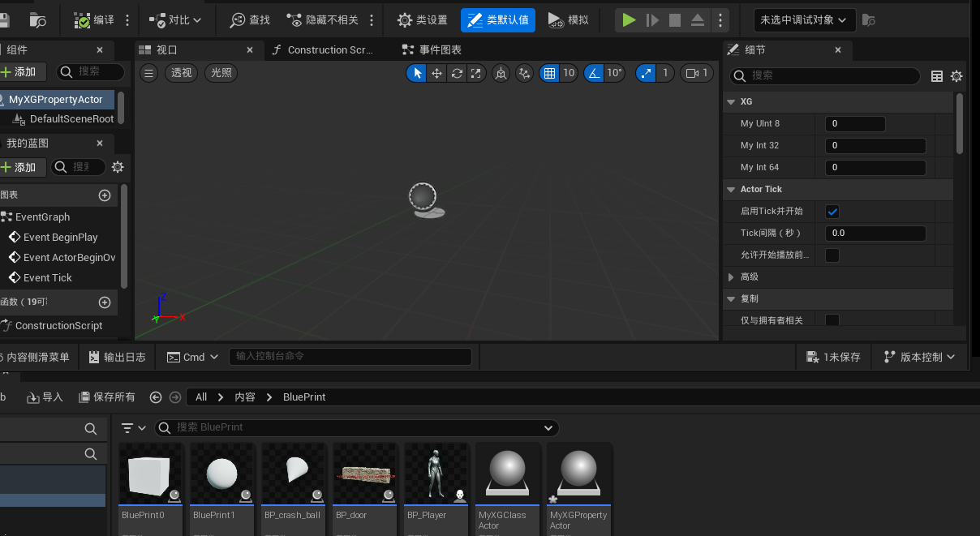Click Class Defaults (类默认值) button
The width and height of the screenshot is (980, 536).
point(498,20)
